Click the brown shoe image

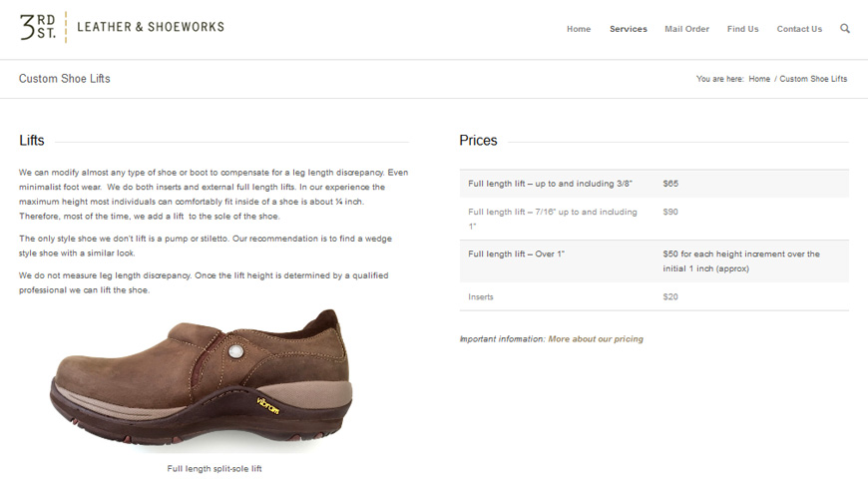pos(202,378)
